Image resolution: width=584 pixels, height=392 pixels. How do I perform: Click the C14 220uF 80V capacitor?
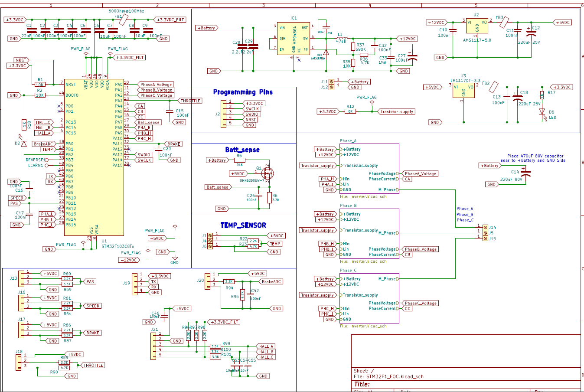click(526, 173)
